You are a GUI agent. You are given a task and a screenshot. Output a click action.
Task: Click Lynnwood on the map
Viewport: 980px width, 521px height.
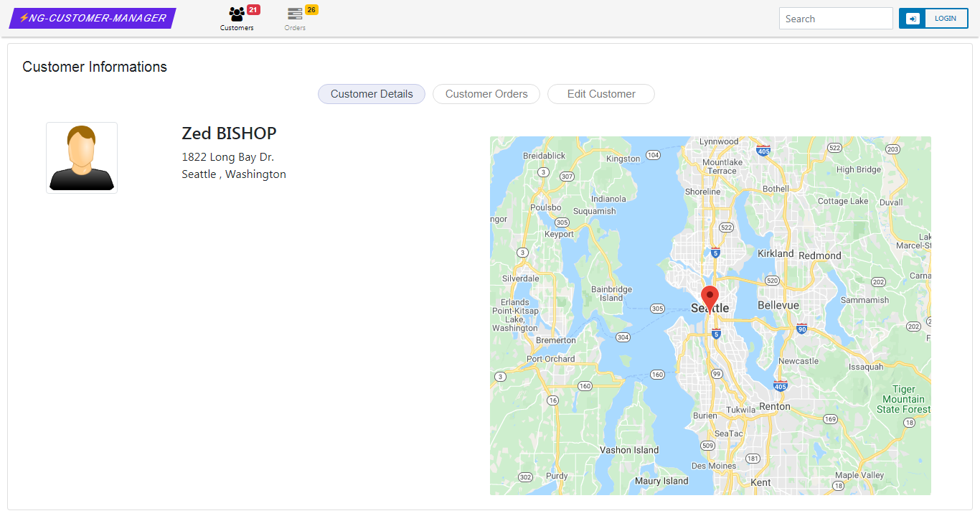click(719, 141)
